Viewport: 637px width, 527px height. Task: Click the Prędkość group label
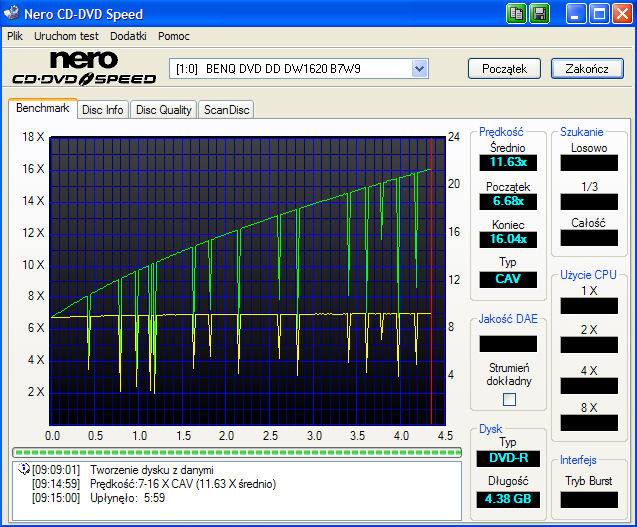coord(501,132)
